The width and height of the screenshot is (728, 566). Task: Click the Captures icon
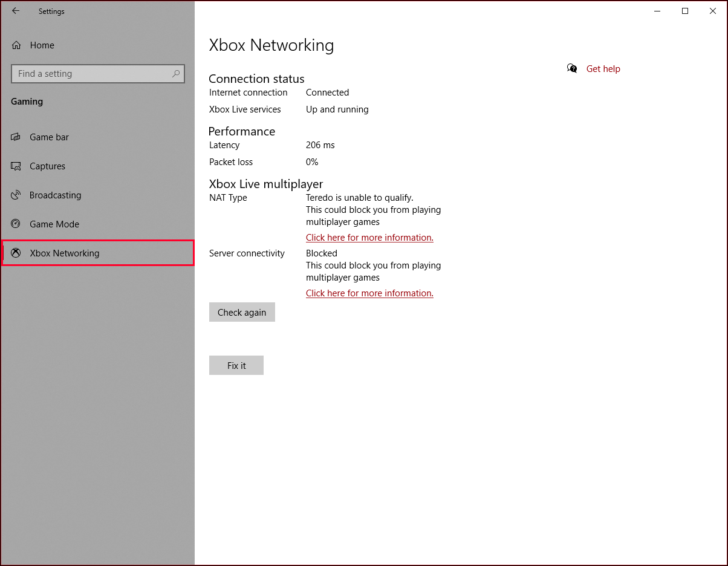[16, 166]
